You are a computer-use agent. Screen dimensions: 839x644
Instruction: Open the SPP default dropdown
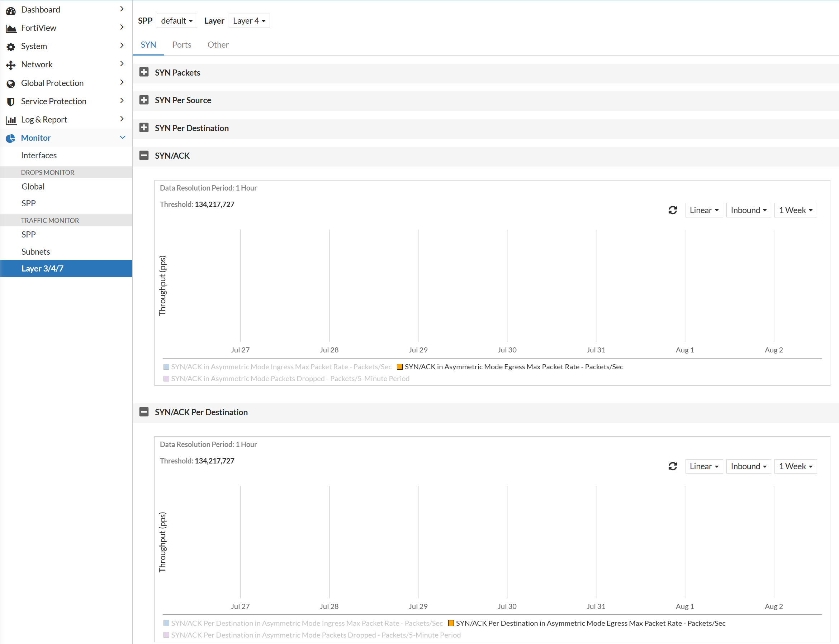tap(176, 21)
